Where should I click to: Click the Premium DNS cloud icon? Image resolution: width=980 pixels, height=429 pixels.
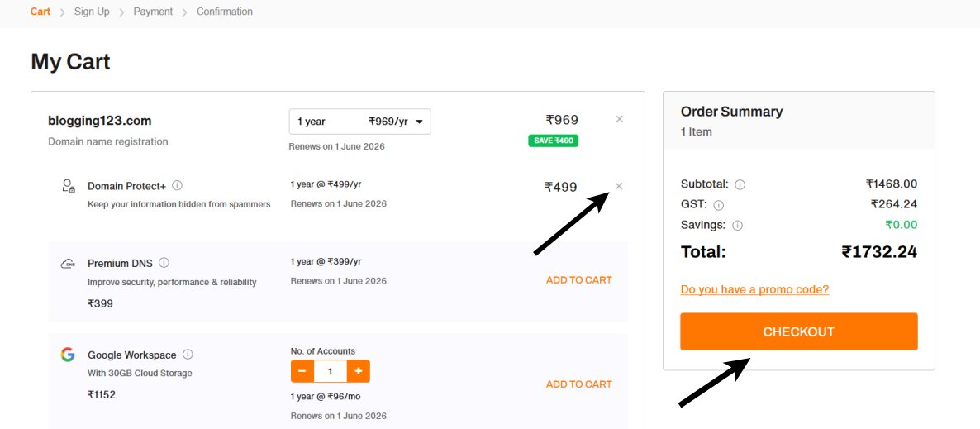coord(68,264)
